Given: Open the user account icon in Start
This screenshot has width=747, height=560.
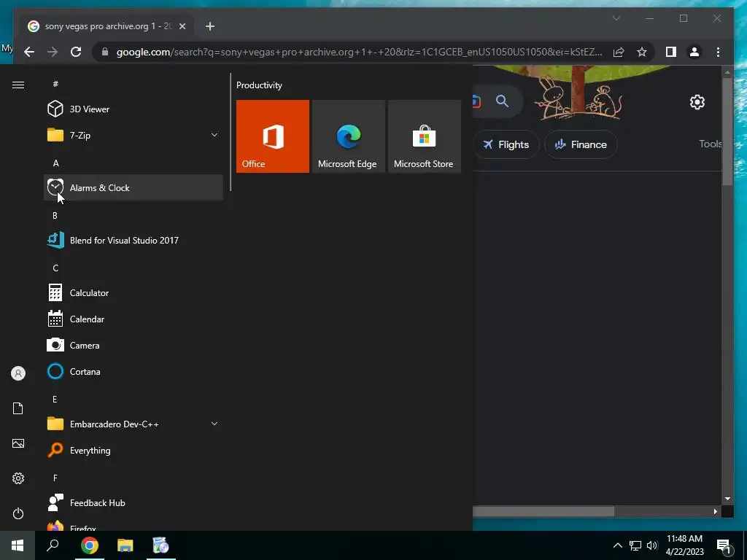Looking at the screenshot, I should pyautogui.click(x=18, y=373).
